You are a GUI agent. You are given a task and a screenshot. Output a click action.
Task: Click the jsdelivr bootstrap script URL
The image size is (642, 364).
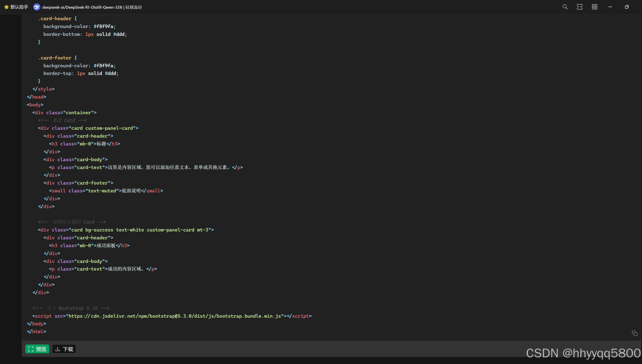[174, 316]
